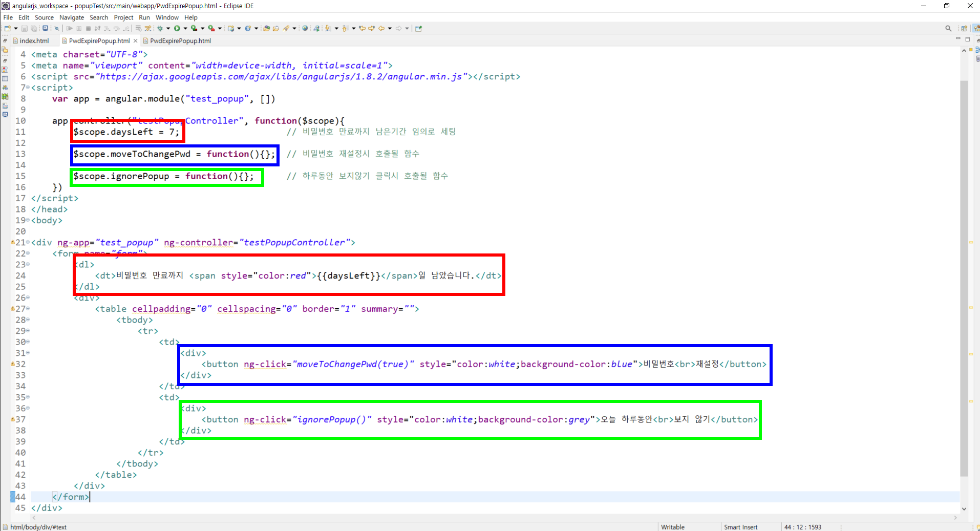
Task: Click the External Tools run icon
Action: click(211, 28)
